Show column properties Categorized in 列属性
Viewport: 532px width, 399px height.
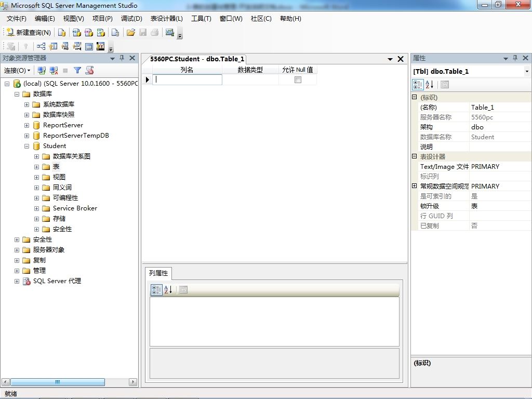[156, 290]
